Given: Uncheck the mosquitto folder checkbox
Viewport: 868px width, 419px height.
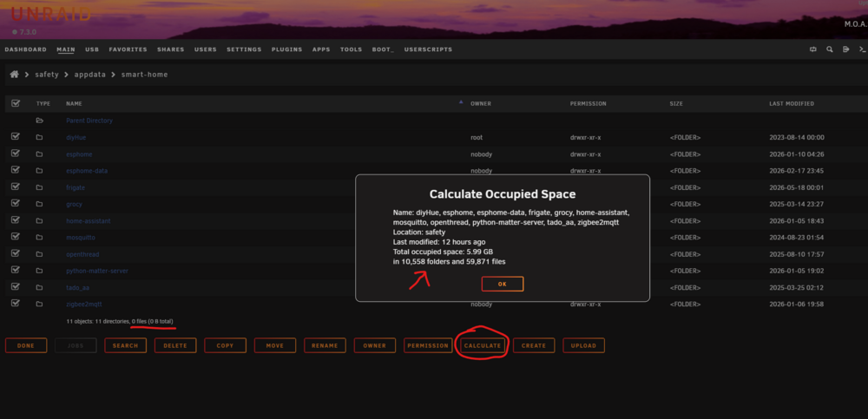Looking at the screenshot, I should click(x=16, y=236).
